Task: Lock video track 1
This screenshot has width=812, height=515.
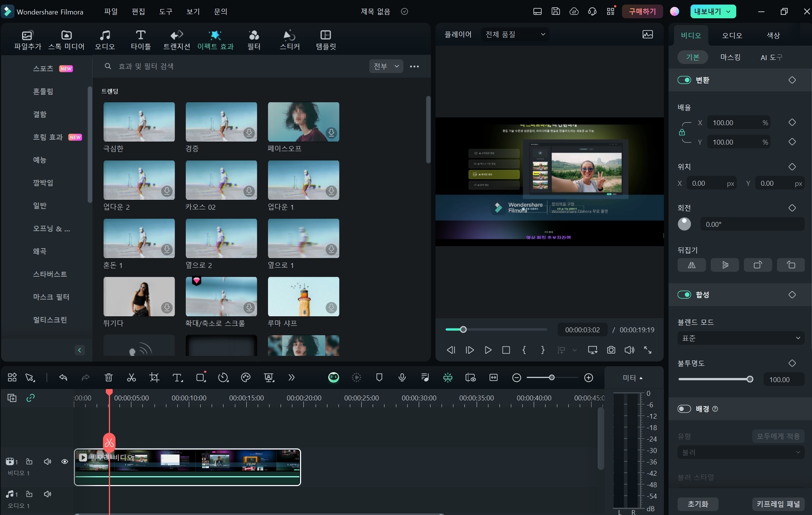Action: (x=29, y=461)
